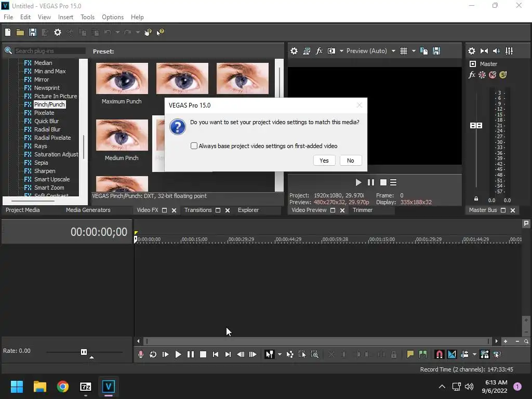
Task: Click the What's This help cursor icon
Action: coord(161,32)
